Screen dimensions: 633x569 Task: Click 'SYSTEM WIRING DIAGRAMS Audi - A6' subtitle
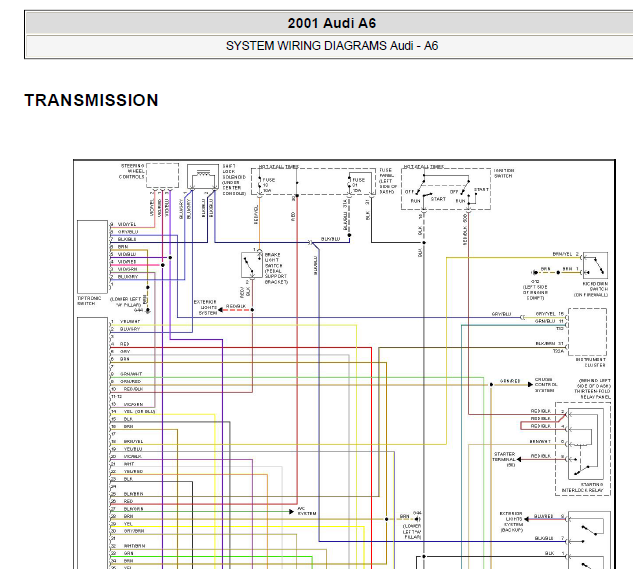pyautogui.click(x=331, y=46)
